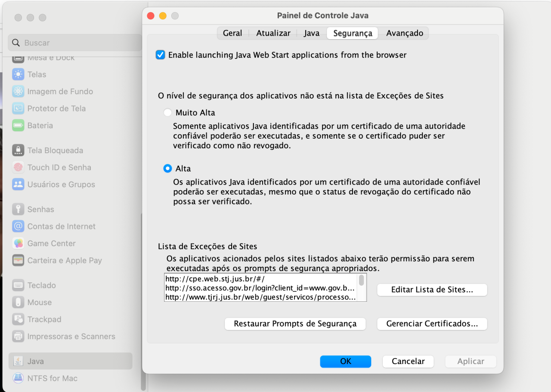Disable launching Java Web Start from browser

pyautogui.click(x=161, y=55)
